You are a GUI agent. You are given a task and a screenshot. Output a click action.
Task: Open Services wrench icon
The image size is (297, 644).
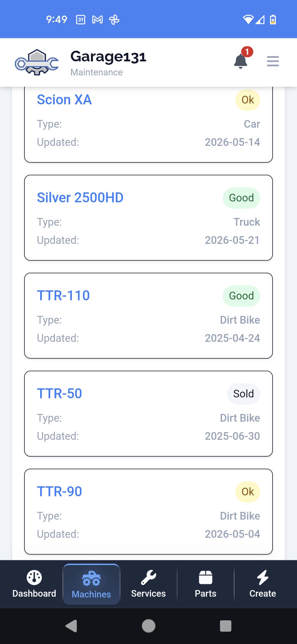(x=148, y=577)
